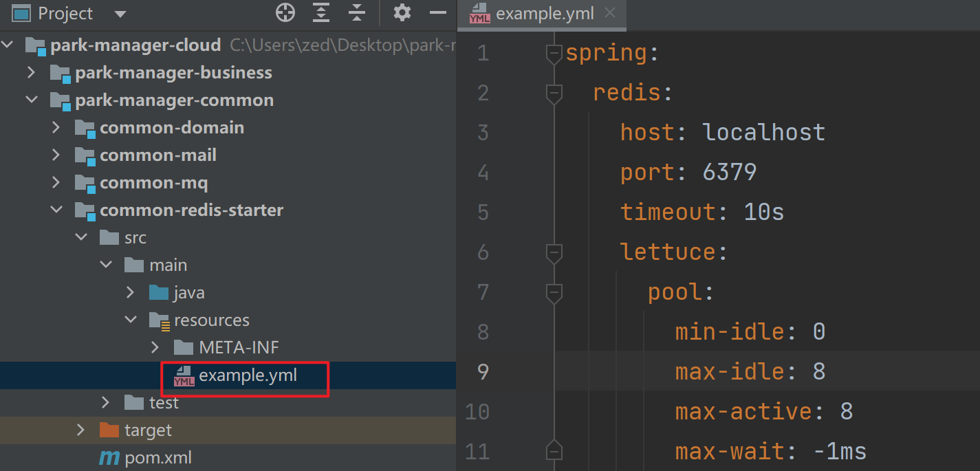Image resolution: width=980 pixels, height=471 pixels.
Task: Open the Project view dropdown
Action: (120, 14)
